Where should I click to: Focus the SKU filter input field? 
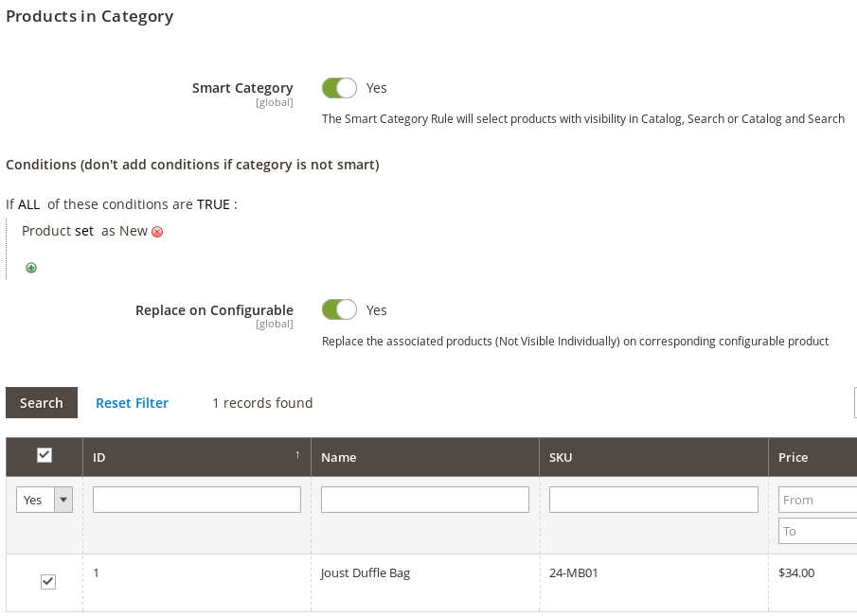click(653, 500)
